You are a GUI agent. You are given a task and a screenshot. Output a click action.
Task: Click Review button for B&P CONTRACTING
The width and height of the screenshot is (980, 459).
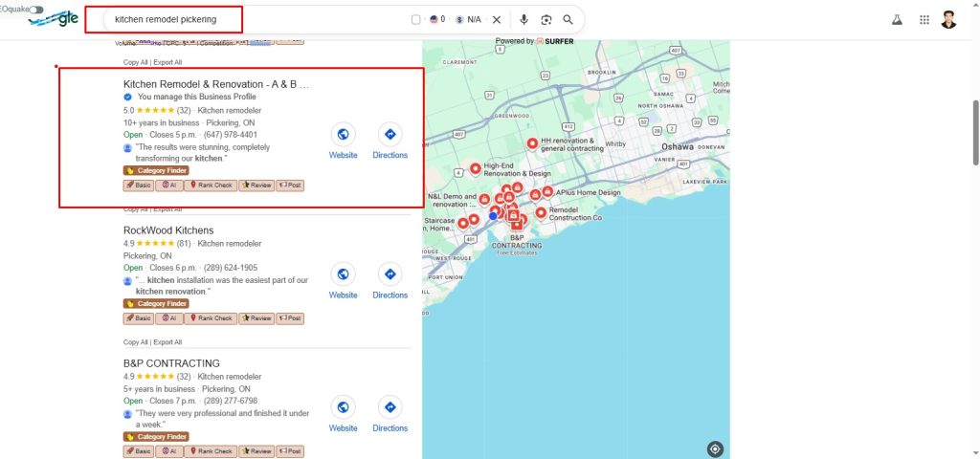tap(256, 451)
